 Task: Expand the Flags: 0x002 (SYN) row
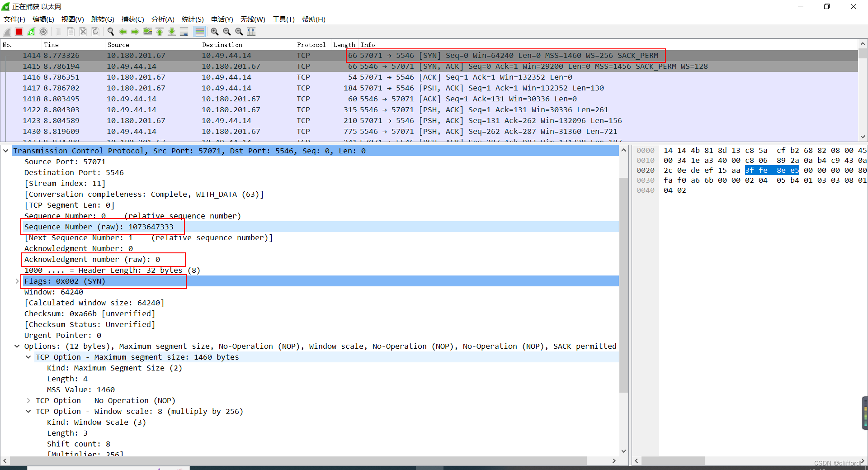[17, 281]
